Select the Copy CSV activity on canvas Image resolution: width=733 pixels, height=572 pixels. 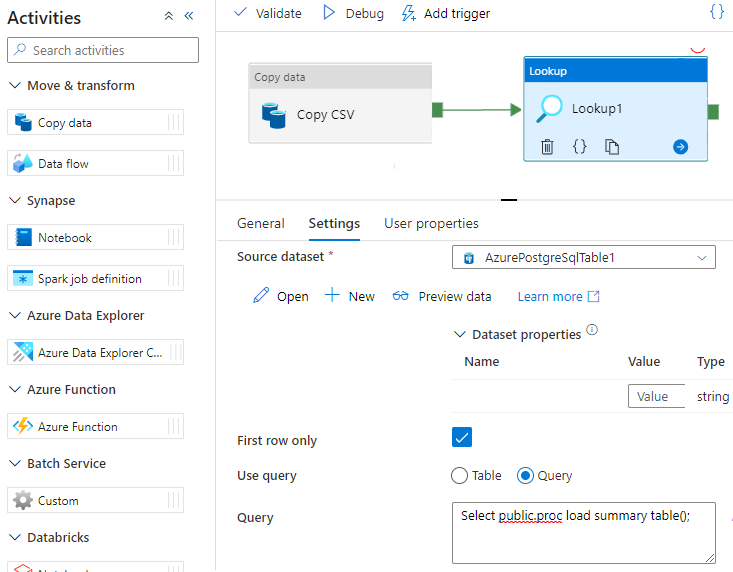(x=340, y=103)
